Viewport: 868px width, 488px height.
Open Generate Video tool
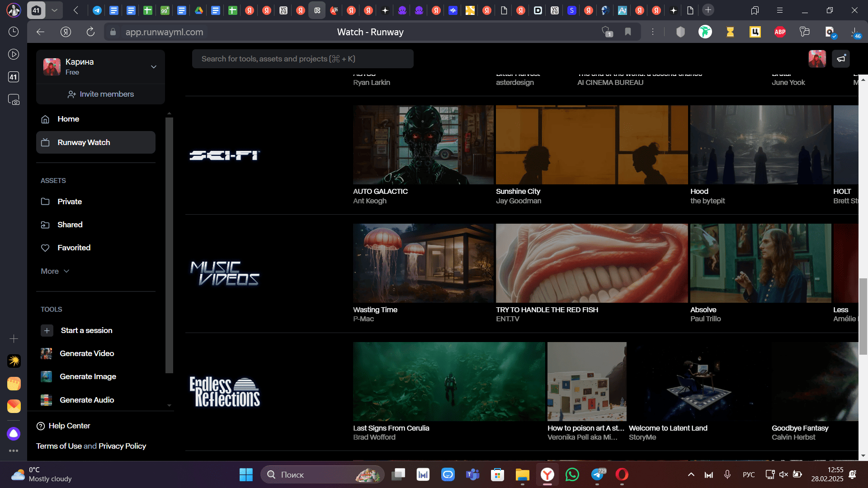click(86, 353)
